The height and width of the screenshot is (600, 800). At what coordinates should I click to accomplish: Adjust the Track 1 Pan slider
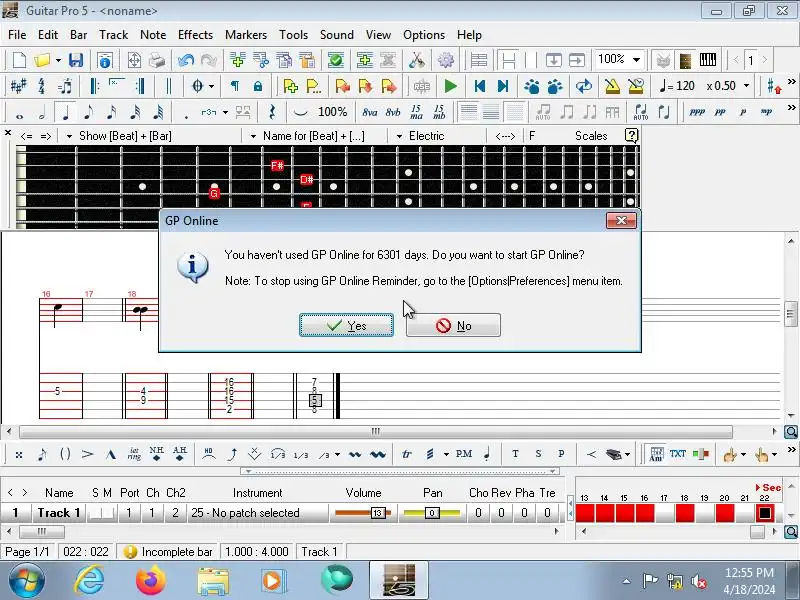[432, 513]
